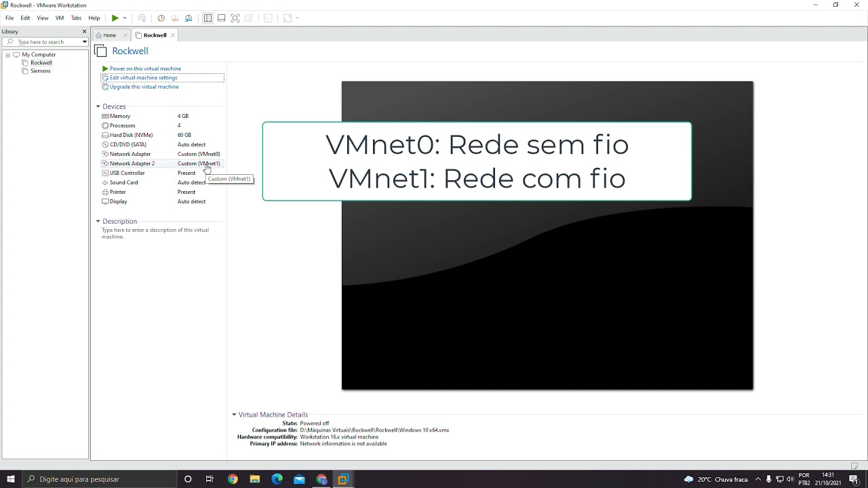The width and height of the screenshot is (868, 488).
Task: Toggle the thumbnail bar view icon
Action: 221,18
